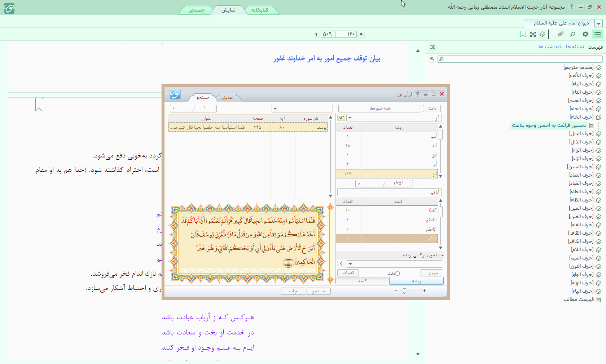Switch to the کلمه tab

(x=363, y=281)
